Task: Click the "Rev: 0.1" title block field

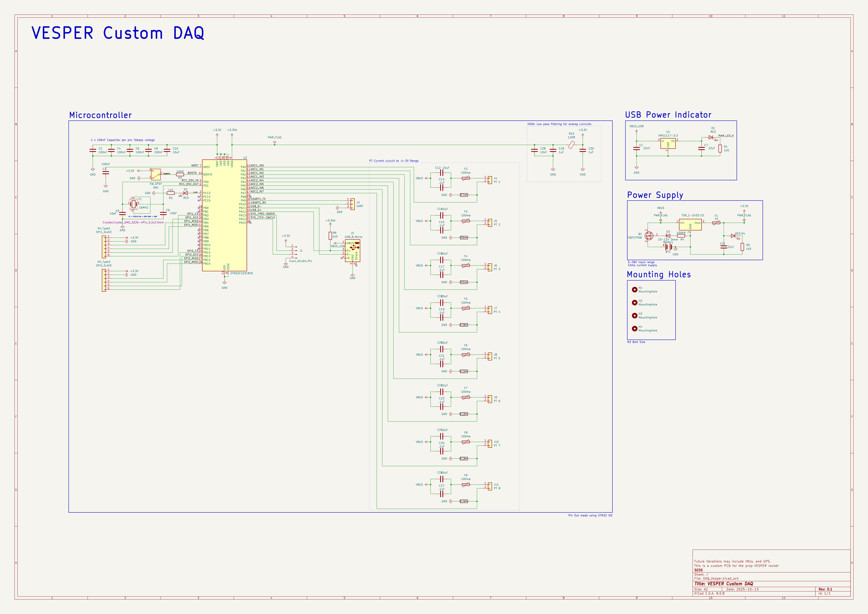Action: (x=825, y=589)
